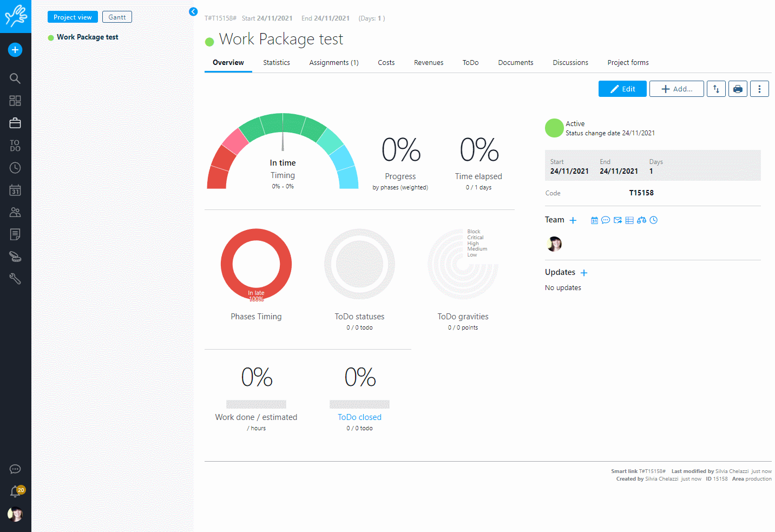Open the TO DO sidebar icon

tap(15, 146)
